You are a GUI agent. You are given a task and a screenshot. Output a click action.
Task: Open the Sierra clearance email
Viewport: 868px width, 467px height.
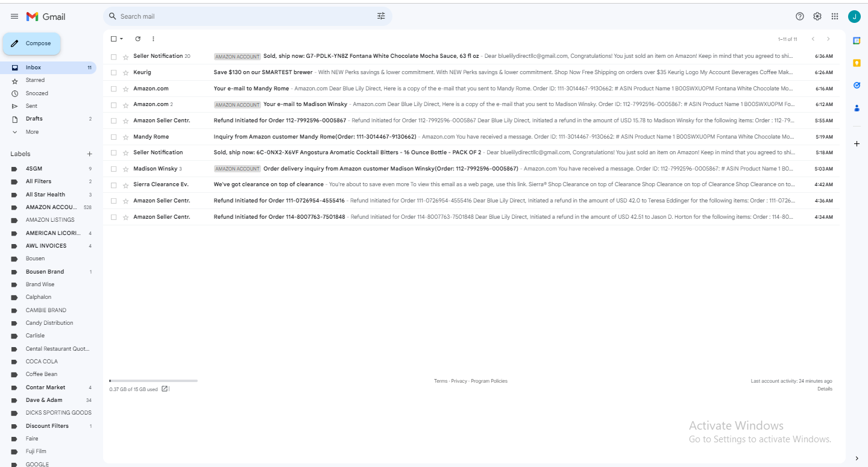471,184
